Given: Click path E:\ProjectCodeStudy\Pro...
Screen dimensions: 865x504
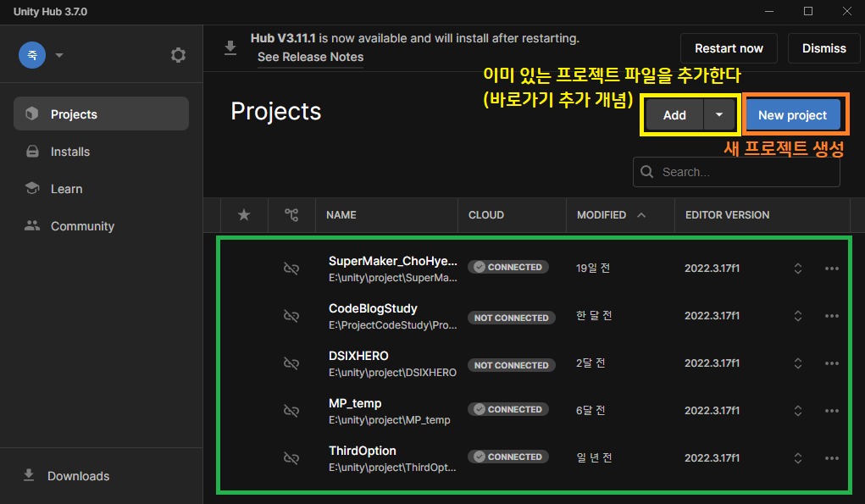Looking at the screenshot, I should click(x=393, y=325).
